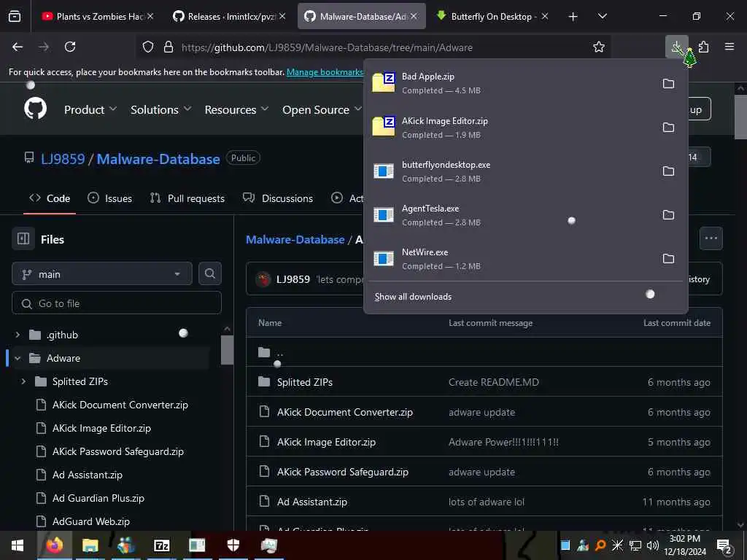
Task: Click the forward navigation arrow
Action: (44, 47)
